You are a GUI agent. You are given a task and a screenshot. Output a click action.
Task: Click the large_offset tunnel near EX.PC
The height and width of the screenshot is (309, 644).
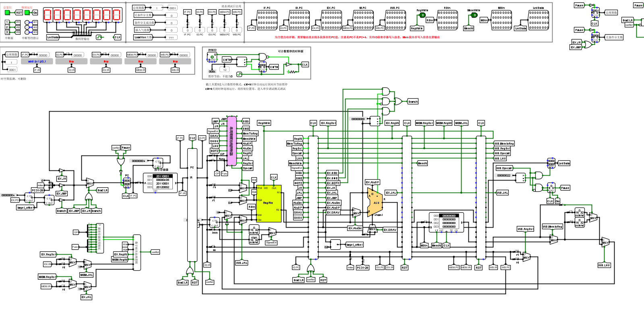(x=25, y=207)
